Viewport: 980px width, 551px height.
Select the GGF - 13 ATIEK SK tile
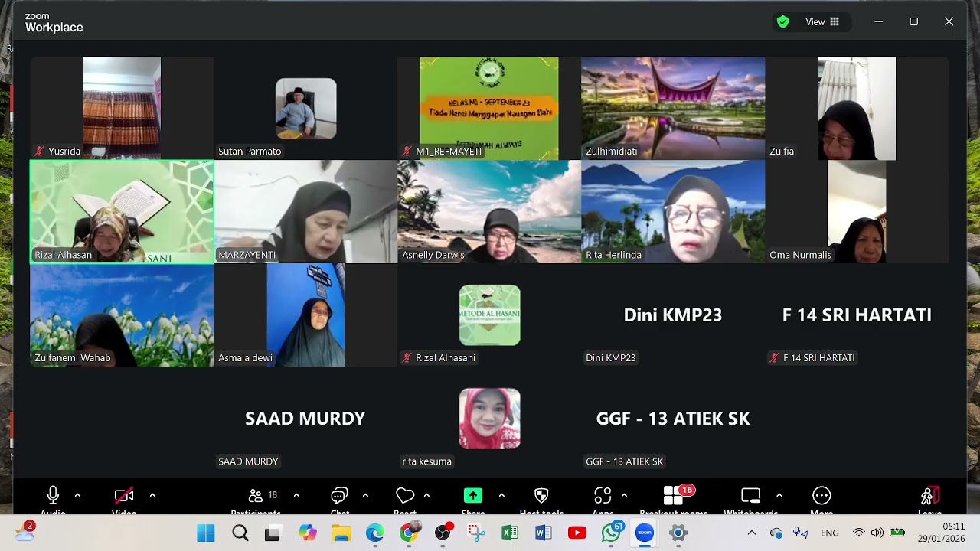pos(673,419)
